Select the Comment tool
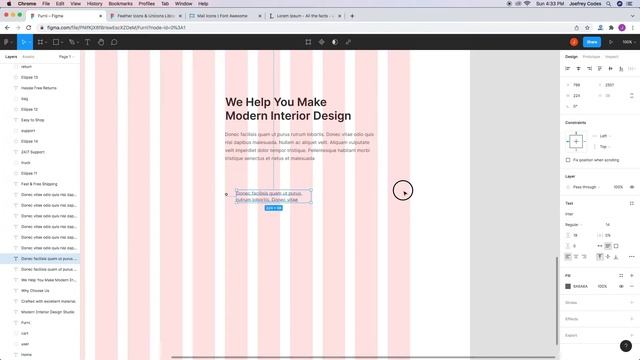 coord(114,42)
